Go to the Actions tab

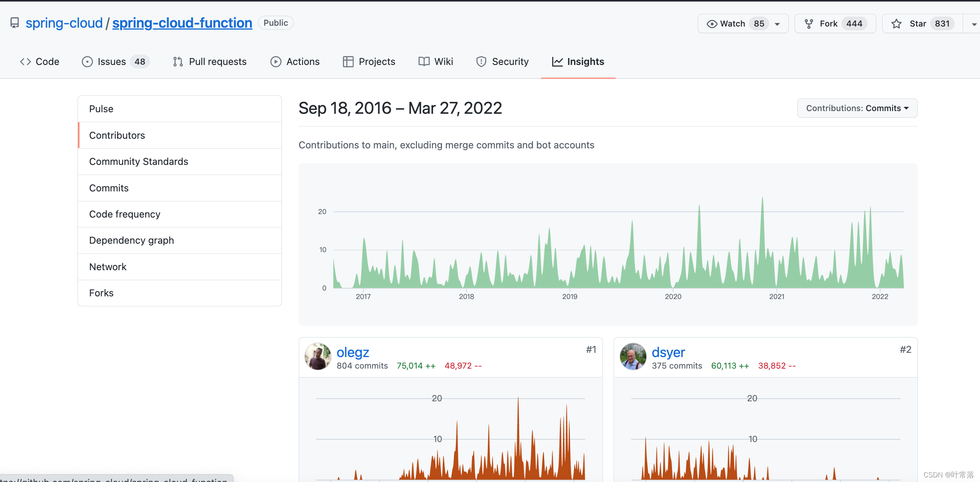[295, 61]
